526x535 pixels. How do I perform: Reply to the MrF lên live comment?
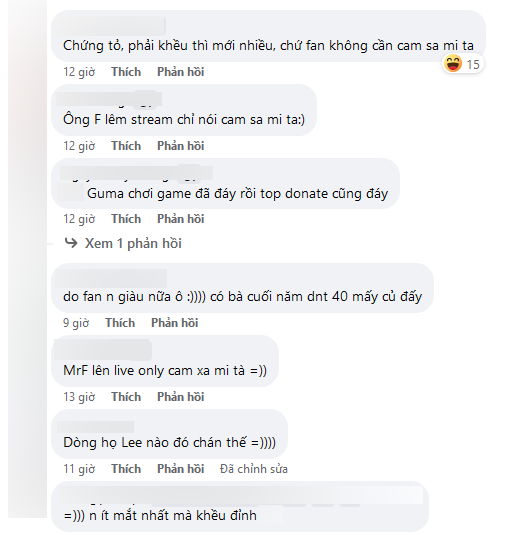tap(180, 397)
